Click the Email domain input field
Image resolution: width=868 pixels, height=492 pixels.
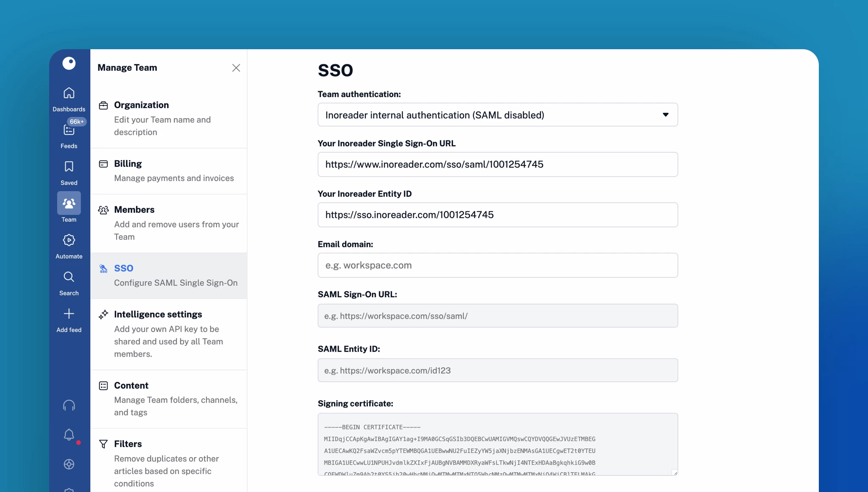click(x=498, y=266)
